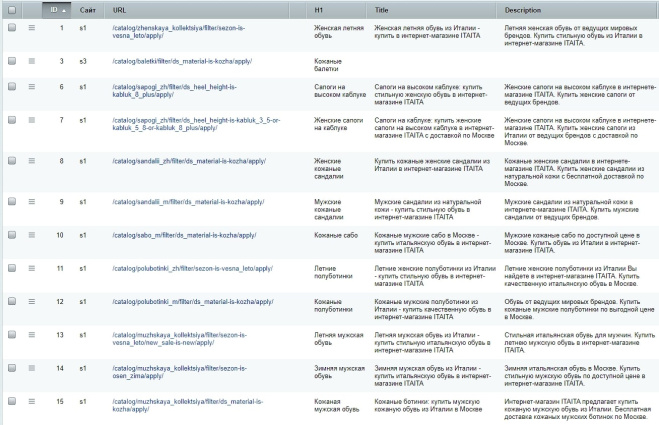659x425 pixels.
Task: Open the action menu for row ID 1
Action: tap(31, 27)
